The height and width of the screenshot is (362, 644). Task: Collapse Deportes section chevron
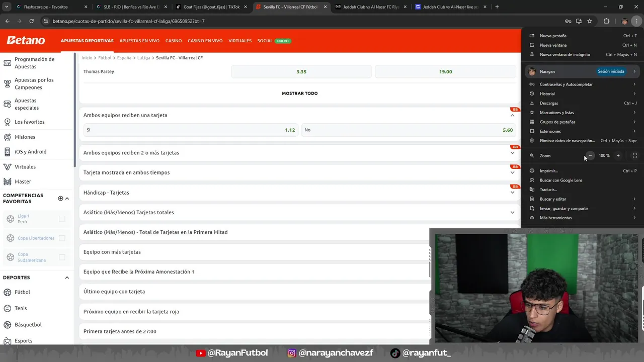point(67,278)
